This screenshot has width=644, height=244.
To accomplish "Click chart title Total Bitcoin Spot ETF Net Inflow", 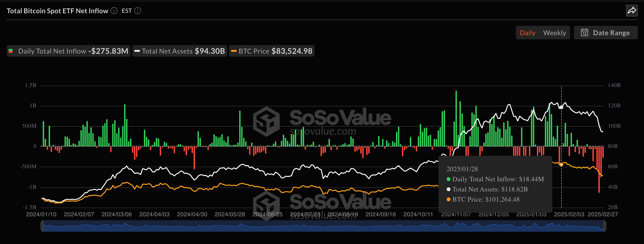I will (x=57, y=11).
